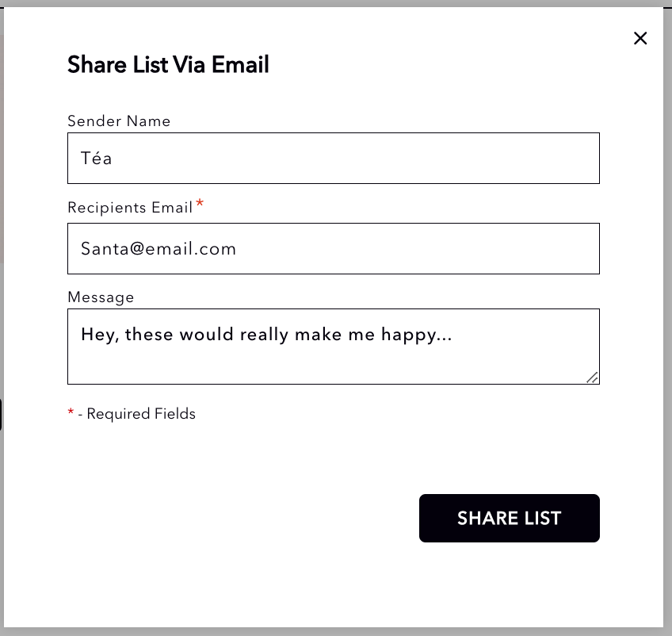This screenshot has height=636, width=672.
Task: Close the Share List Via Email dialog
Action: 640,38
